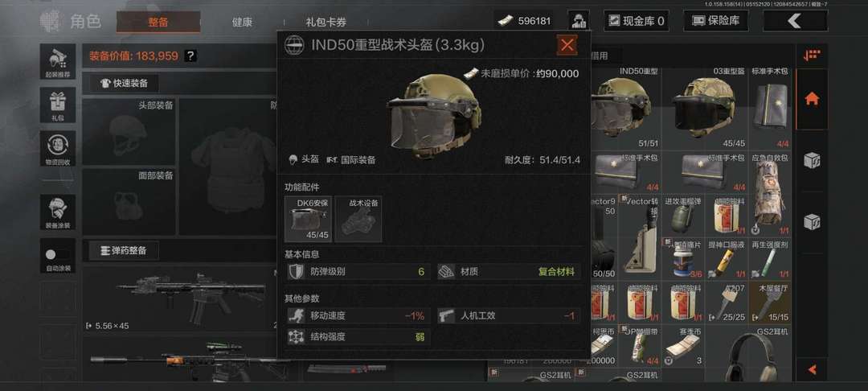
Task: Select the DK6安保 visor attachment slot
Action: (x=308, y=220)
